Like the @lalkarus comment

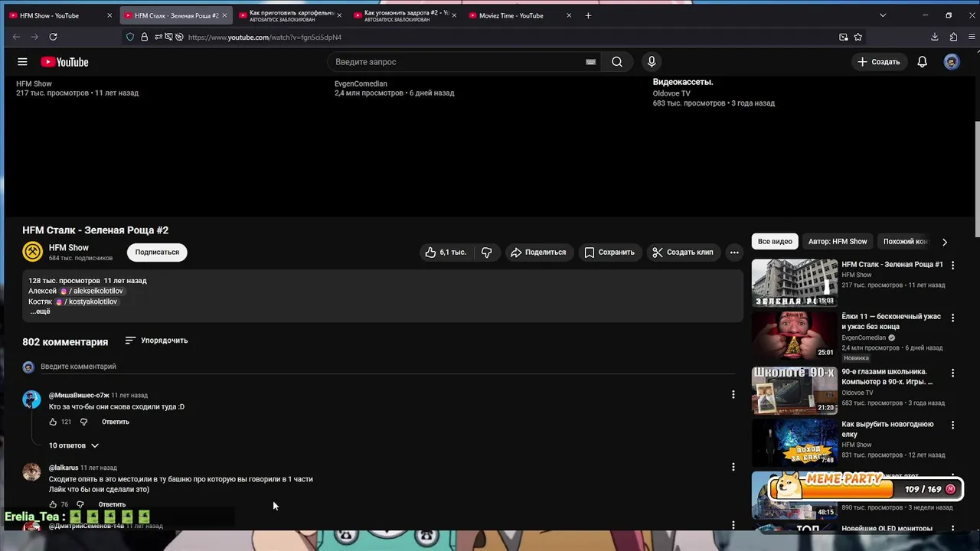click(x=53, y=504)
